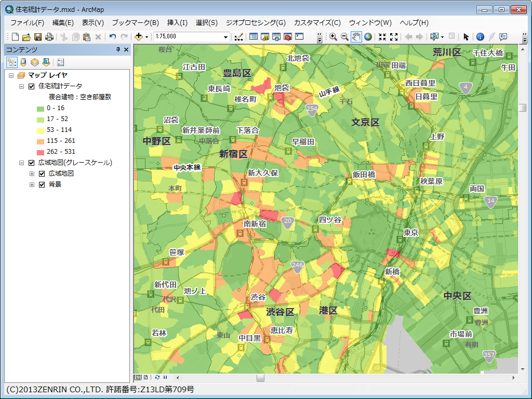Open the Table of Contents window icon

tap(254, 36)
